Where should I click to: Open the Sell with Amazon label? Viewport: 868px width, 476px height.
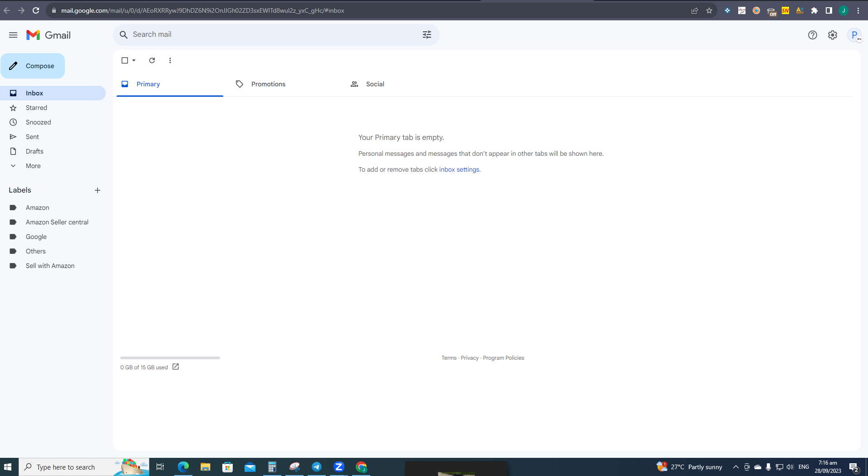coord(53,266)
